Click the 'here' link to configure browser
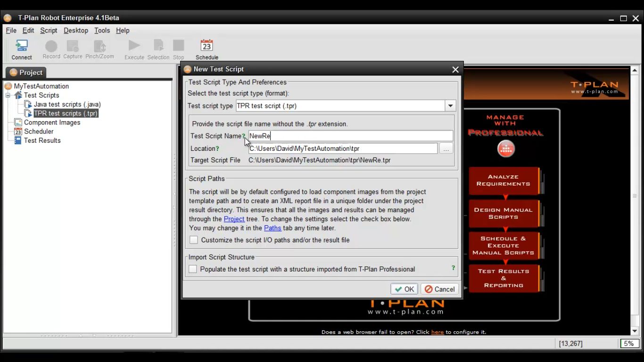This screenshot has height=362, width=644. point(438,332)
